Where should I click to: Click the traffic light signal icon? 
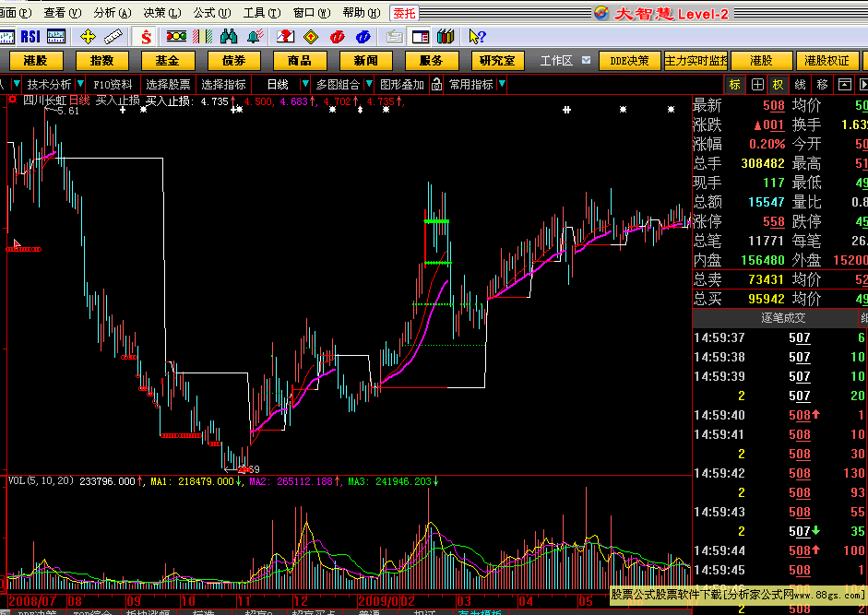(x=176, y=37)
